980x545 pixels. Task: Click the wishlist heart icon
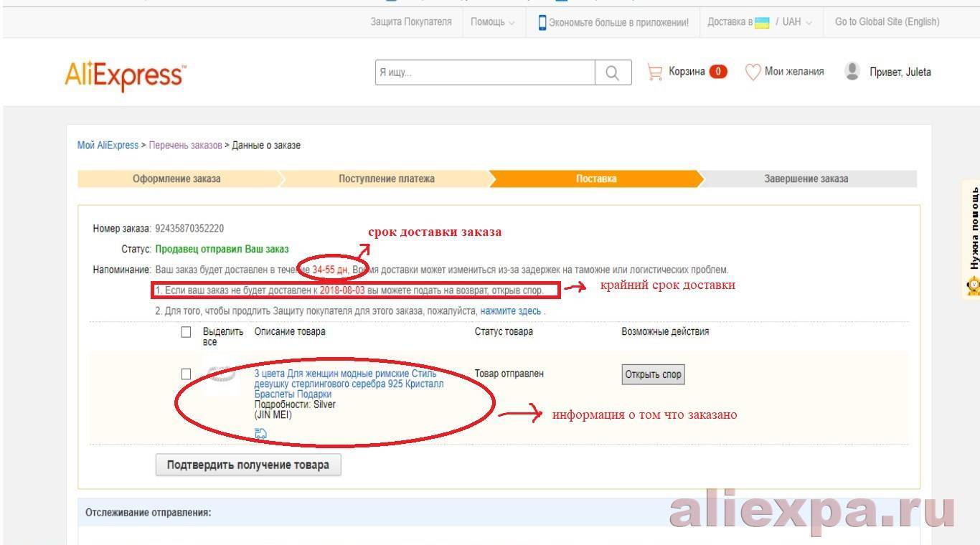753,72
